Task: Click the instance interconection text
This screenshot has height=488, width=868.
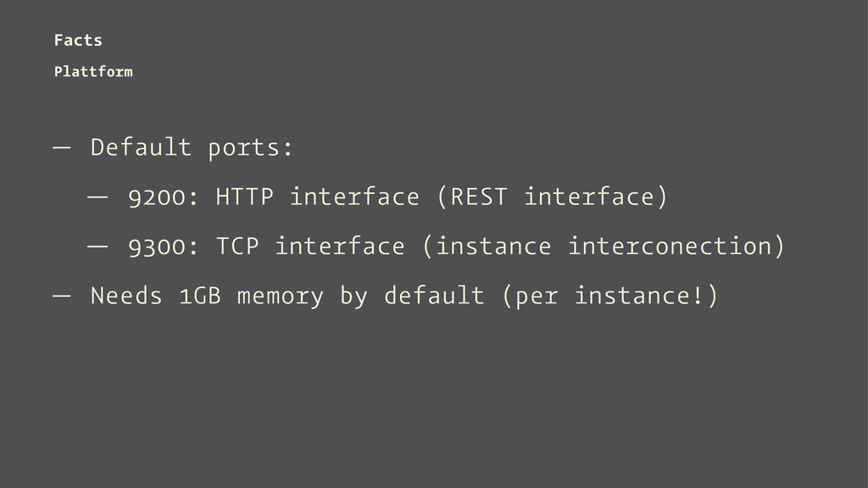Action: pos(604,247)
